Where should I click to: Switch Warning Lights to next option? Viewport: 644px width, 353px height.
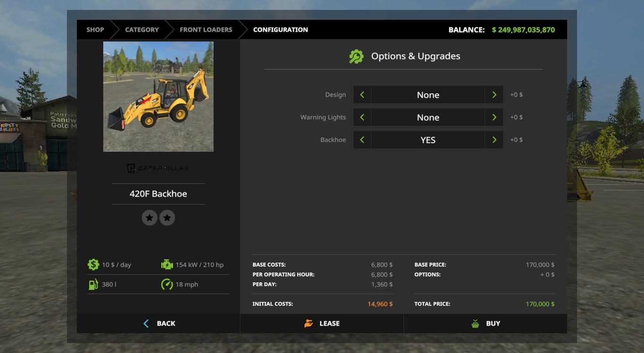click(x=494, y=117)
